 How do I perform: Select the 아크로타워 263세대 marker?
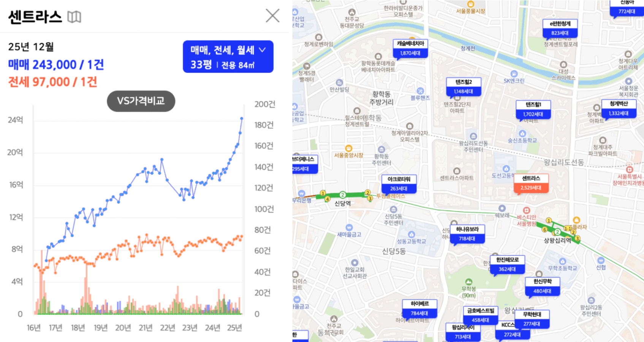point(399,184)
